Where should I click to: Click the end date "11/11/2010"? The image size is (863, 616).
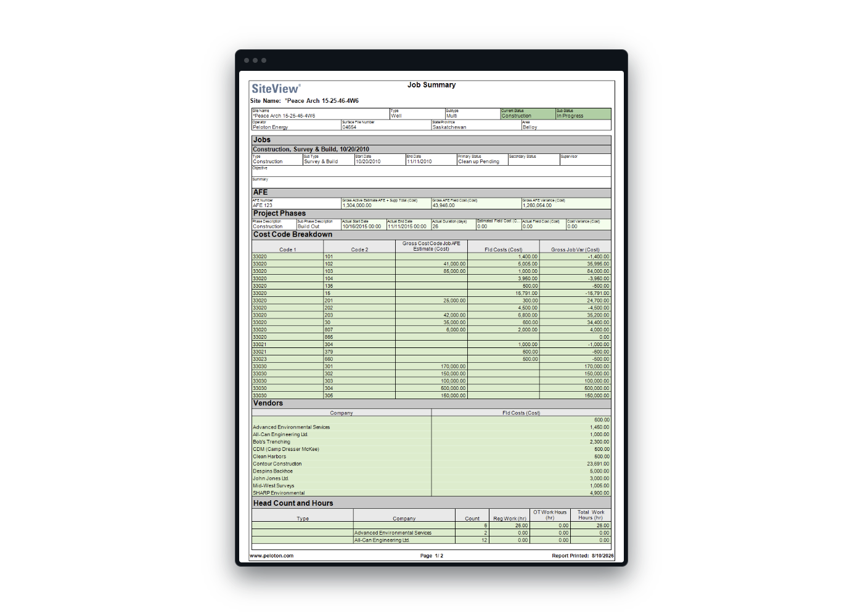click(x=419, y=161)
